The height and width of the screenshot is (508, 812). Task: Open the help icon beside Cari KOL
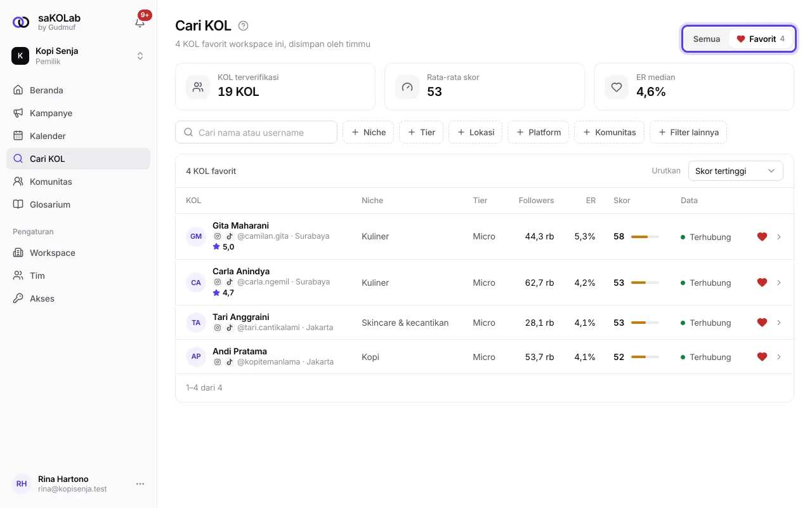click(243, 26)
